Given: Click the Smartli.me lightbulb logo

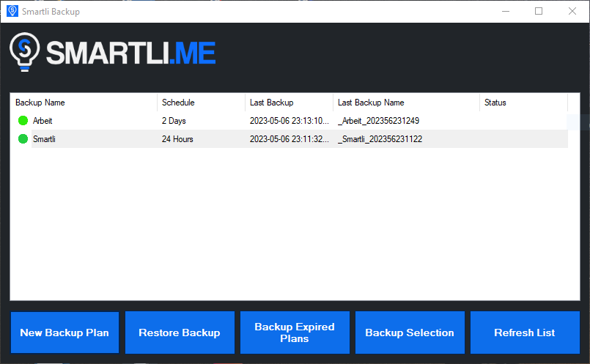Looking at the screenshot, I should pyautogui.click(x=25, y=53).
